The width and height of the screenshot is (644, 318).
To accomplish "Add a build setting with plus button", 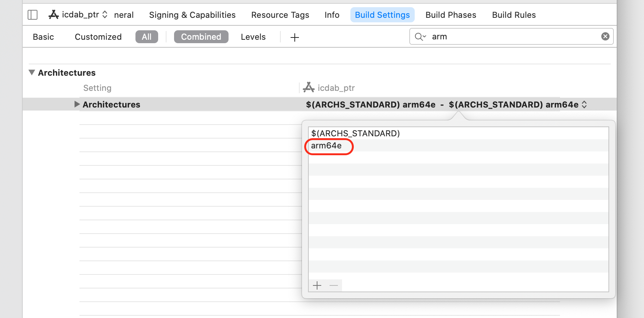I will (x=295, y=37).
